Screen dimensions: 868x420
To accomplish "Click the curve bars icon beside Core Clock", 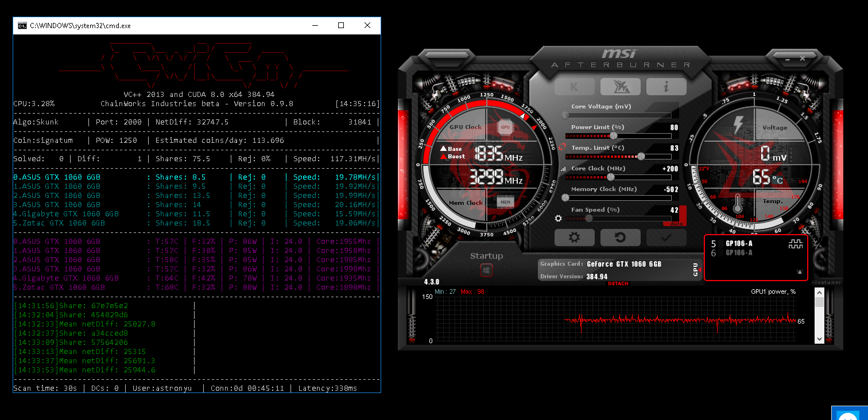I will [x=563, y=169].
